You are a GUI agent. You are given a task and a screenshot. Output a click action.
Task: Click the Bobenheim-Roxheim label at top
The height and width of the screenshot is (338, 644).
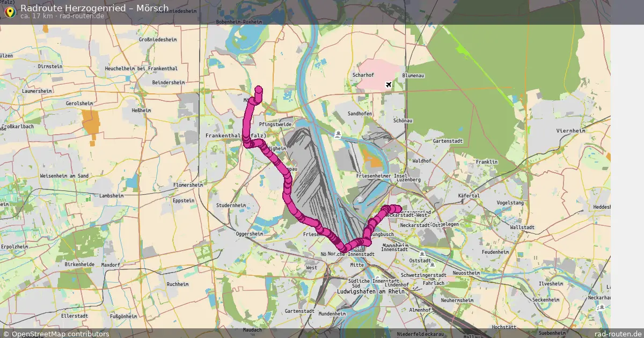[x=239, y=22]
